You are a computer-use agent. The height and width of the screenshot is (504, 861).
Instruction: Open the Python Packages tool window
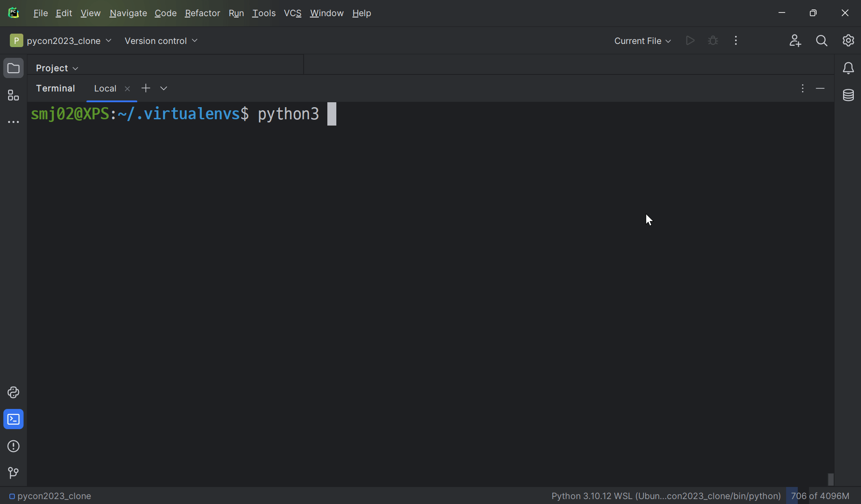click(x=13, y=392)
